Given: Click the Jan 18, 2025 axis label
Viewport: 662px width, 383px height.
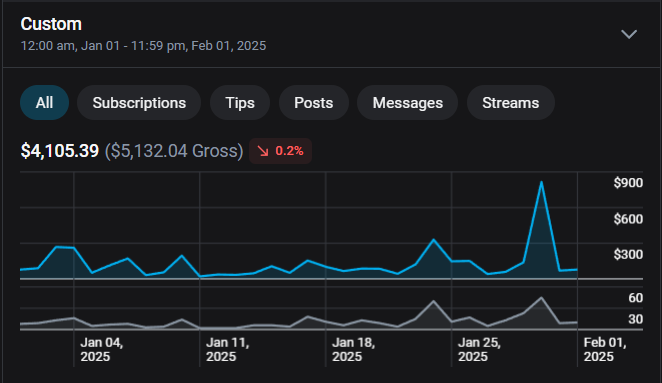Looking at the screenshot, I should 353,350.
